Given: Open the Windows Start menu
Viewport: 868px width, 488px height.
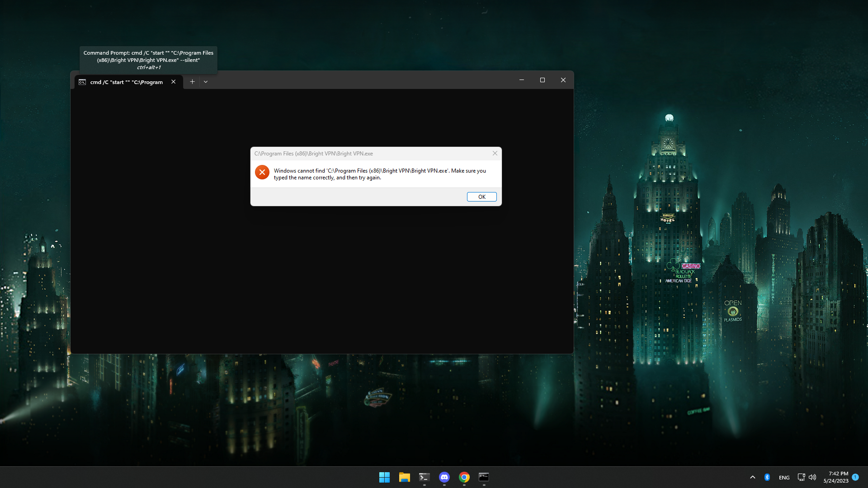Looking at the screenshot, I should click(384, 477).
